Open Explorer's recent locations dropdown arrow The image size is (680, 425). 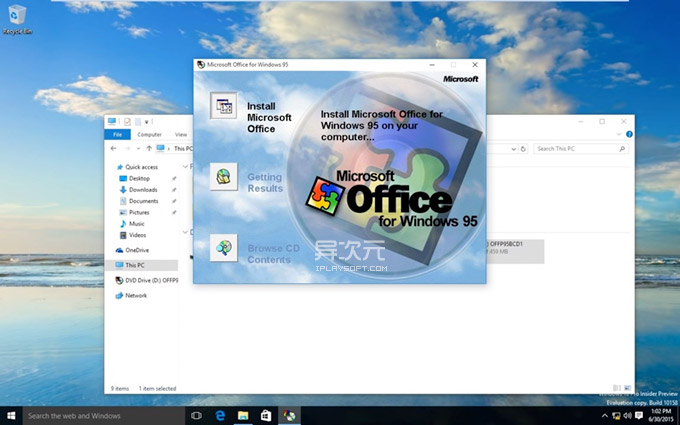tap(138, 148)
